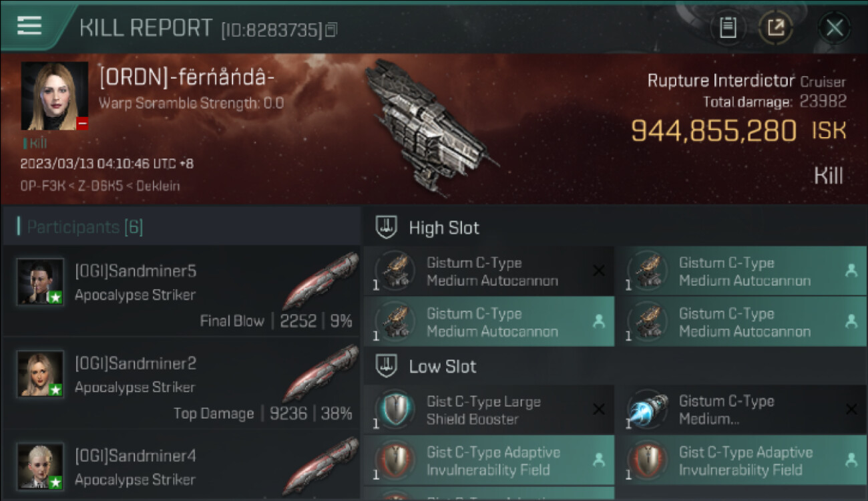The height and width of the screenshot is (501, 868).
Task: Share the kill report externally
Action: (x=775, y=28)
